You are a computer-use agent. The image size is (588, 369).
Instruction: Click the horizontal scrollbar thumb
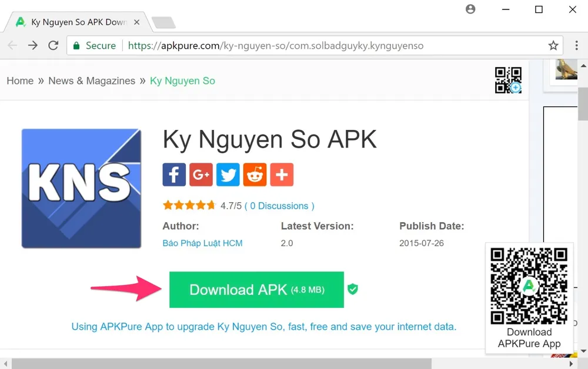click(222, 363)
